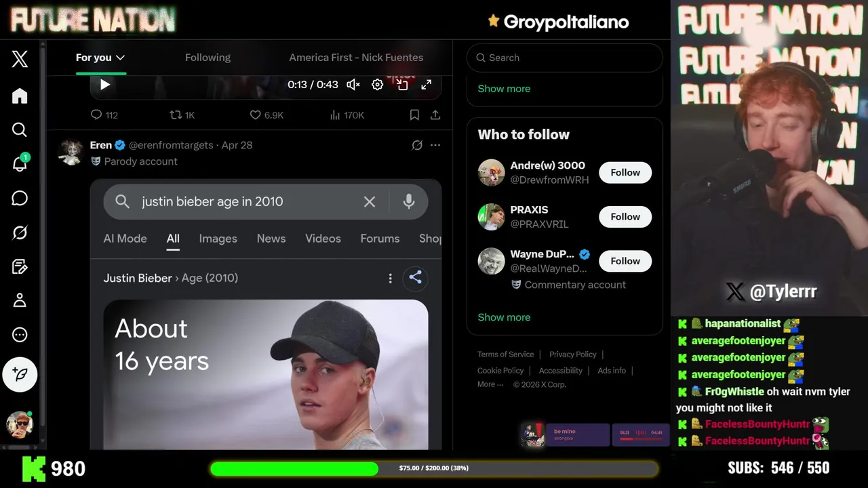This screenshot has width=868, height=488.
Task: Click the compose post feather button
Action: [x=20, y=374]
